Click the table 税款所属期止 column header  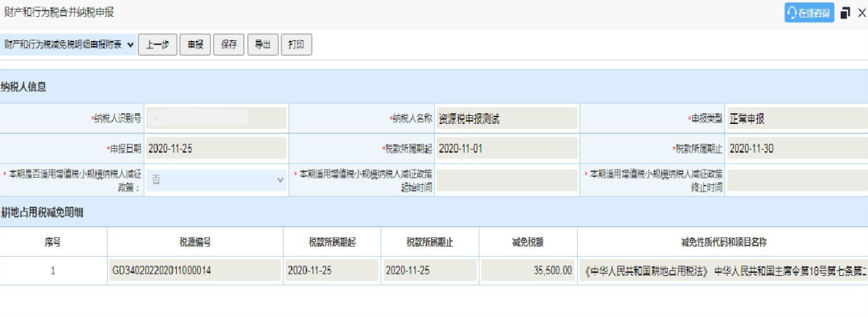click(430, 242)
